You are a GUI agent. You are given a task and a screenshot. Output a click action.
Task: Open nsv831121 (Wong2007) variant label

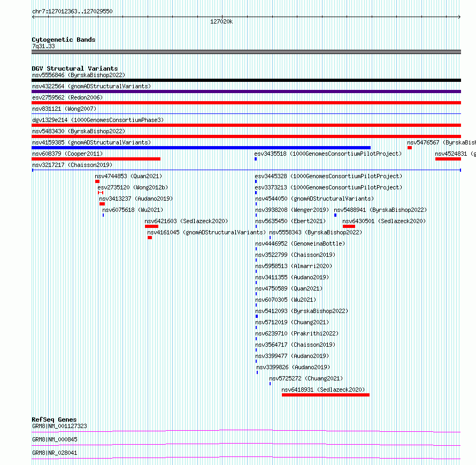coord(64,109)
